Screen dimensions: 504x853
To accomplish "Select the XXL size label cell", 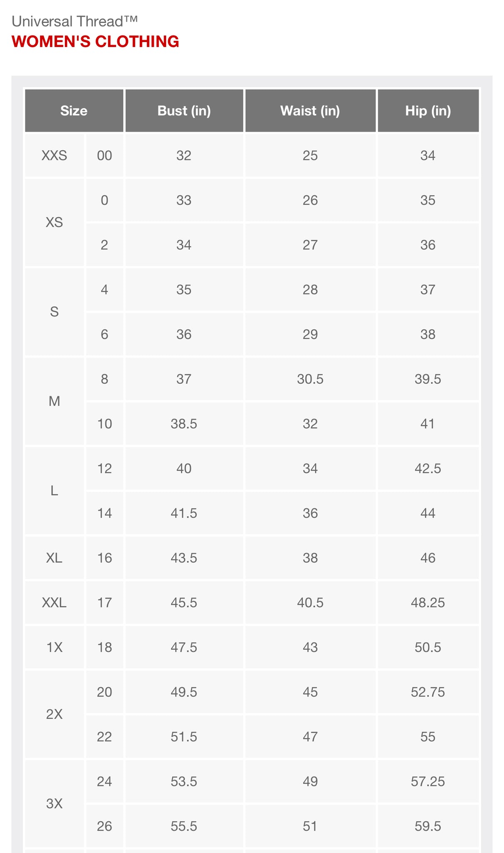I will 54,603.
